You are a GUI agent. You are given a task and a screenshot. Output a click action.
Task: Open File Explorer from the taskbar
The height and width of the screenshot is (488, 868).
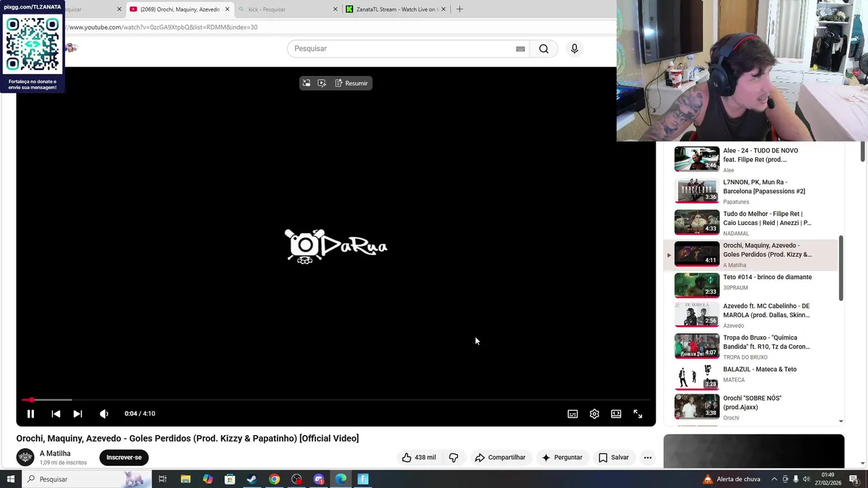(x=185, y=479)
